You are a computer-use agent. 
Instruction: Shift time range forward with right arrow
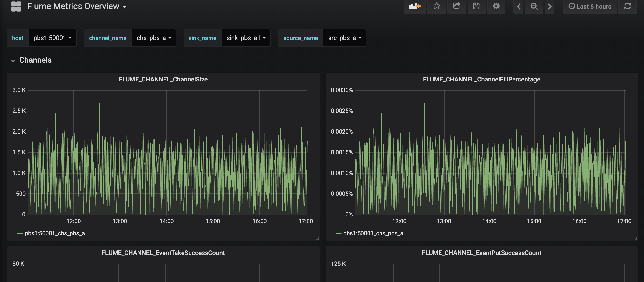(x=549, y=6)
